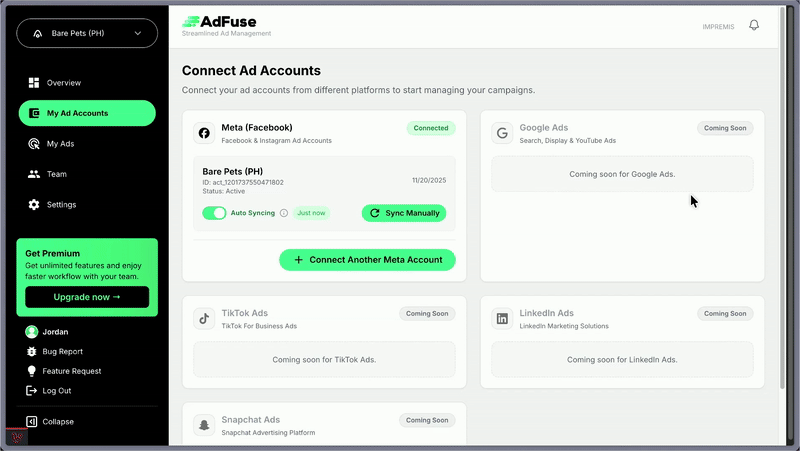This screenshot has width=800, height=451.
Task: Toggle the Auto Syncing switch off
Action: pos(214,213)
